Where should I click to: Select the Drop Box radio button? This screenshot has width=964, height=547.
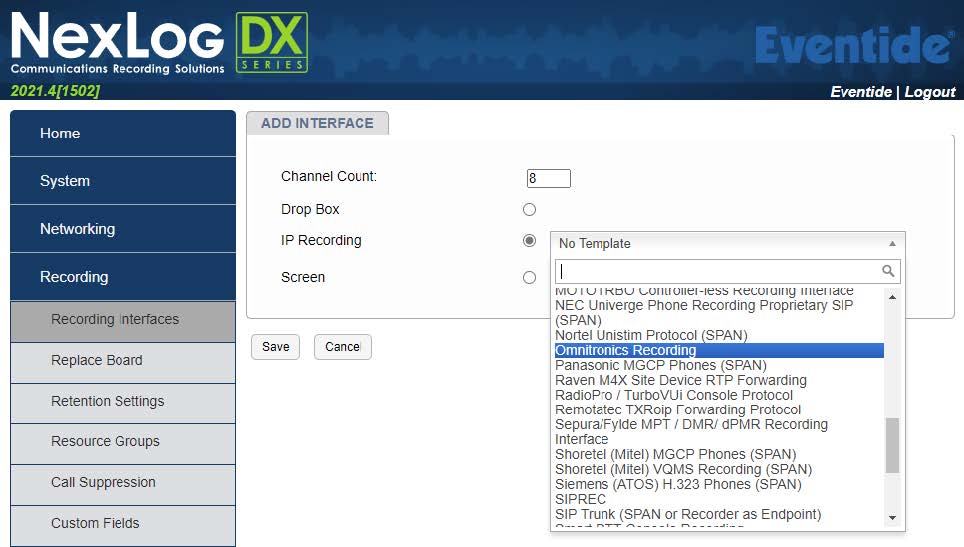(x=529, y=210)
